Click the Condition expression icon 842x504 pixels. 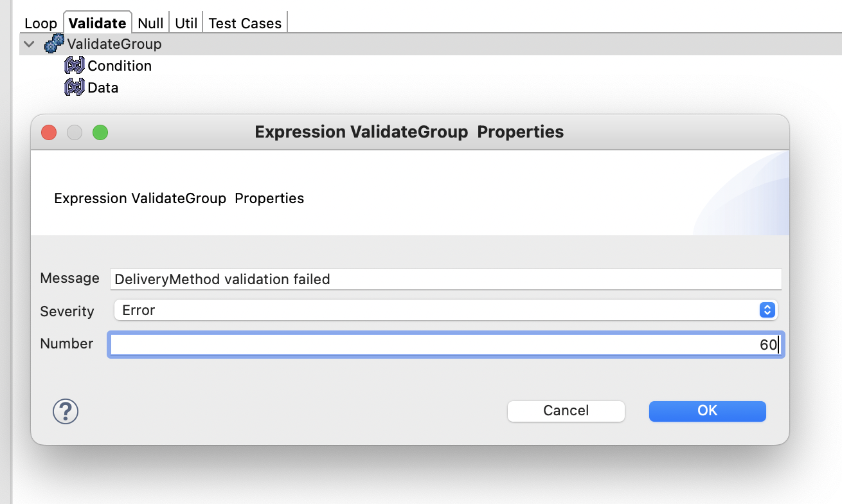click(x=75, y=66)
